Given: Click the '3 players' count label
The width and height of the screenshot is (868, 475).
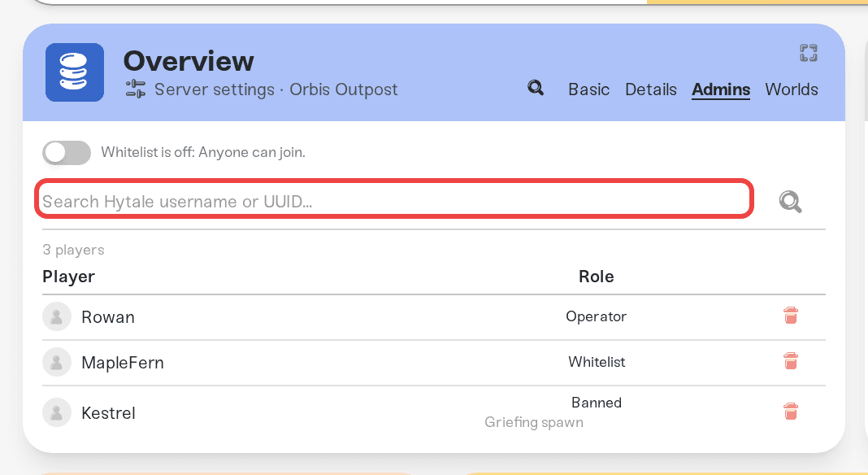Looking at the screenshot, I should 73,250.
